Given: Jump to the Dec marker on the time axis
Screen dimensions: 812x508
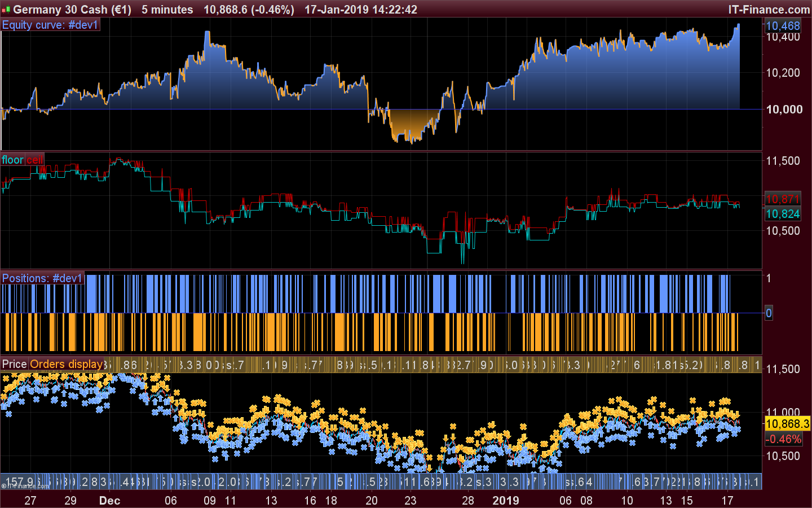Looking at the screenshot, I should [109, 501].
